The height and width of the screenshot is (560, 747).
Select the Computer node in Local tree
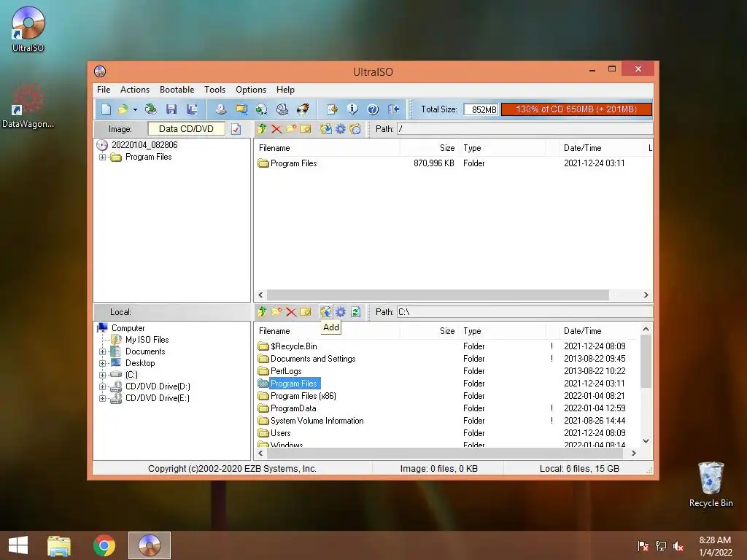[128, 328]
